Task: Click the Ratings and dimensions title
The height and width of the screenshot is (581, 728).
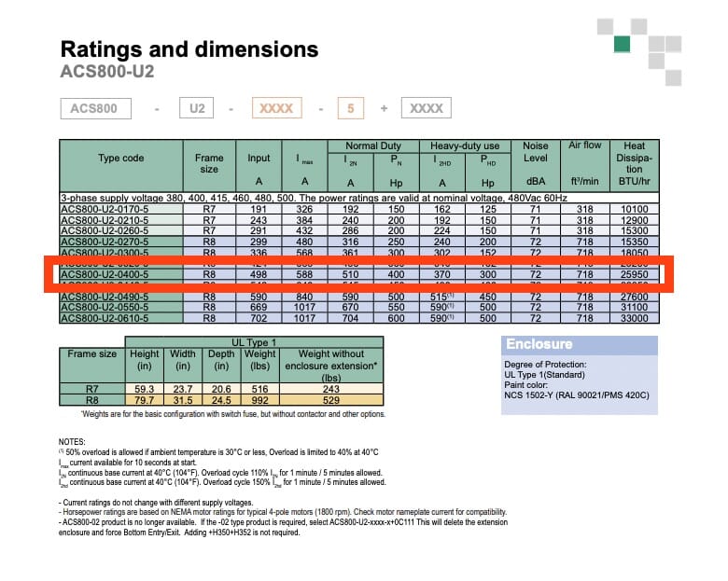Action: (189, 49)
